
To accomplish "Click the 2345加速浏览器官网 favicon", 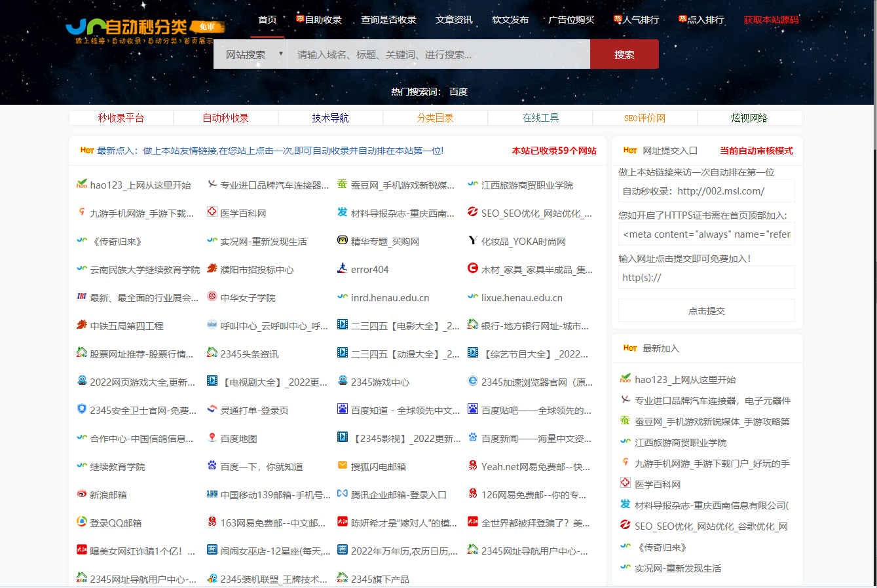I will [x=473, y=382].
